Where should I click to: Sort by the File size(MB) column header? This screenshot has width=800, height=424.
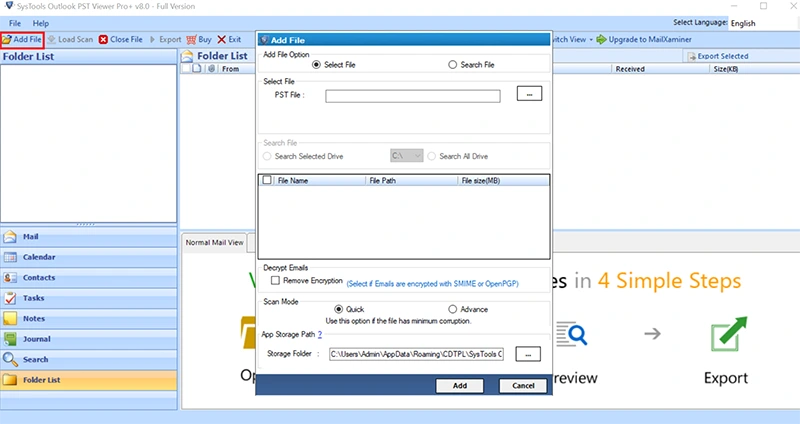coord(503,181)
